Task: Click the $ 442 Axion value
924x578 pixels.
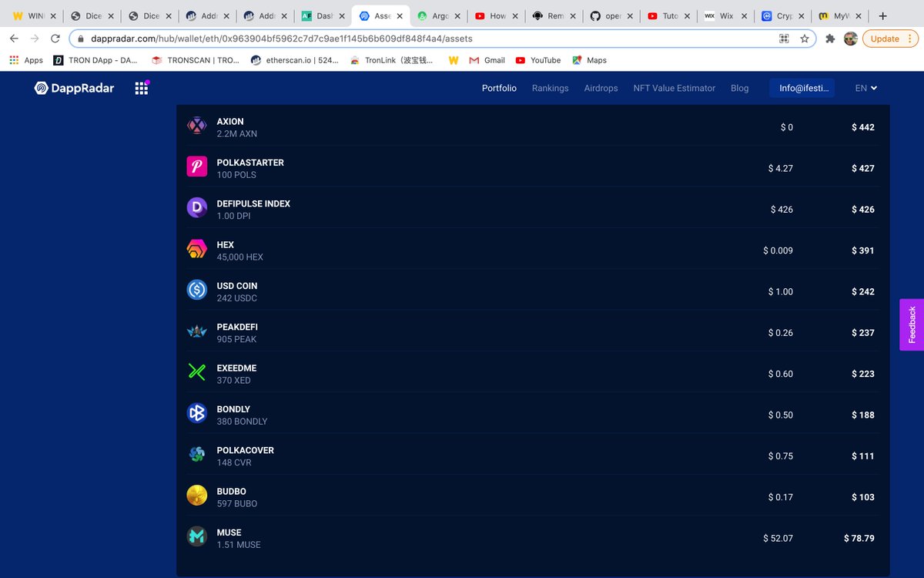Action: coord(863,127)
